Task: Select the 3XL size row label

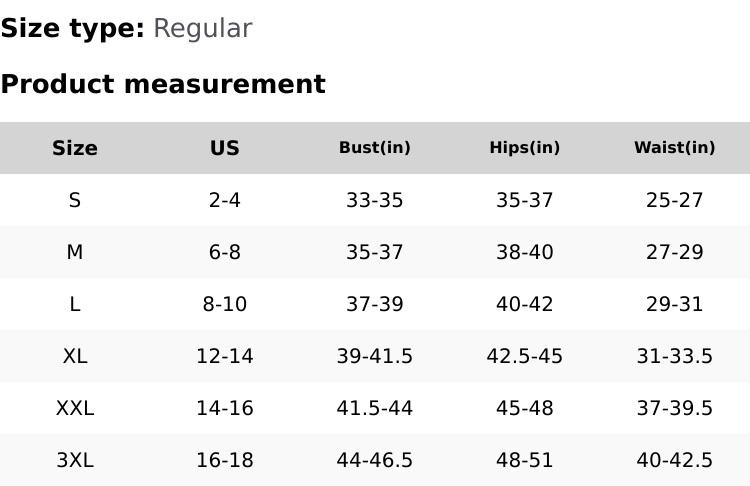Action: coord(75,460)
